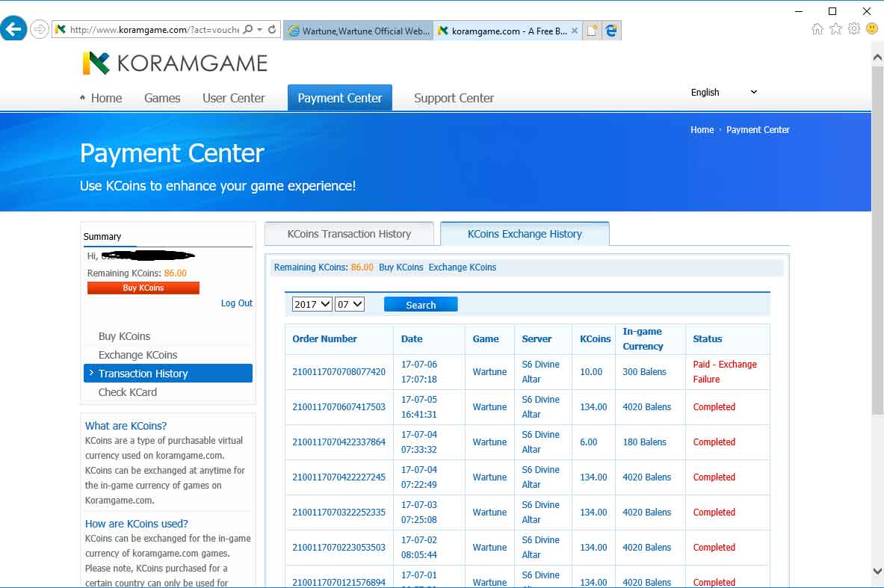
Task: Click the Home breadcrumb link
Action: click(702, 130)
